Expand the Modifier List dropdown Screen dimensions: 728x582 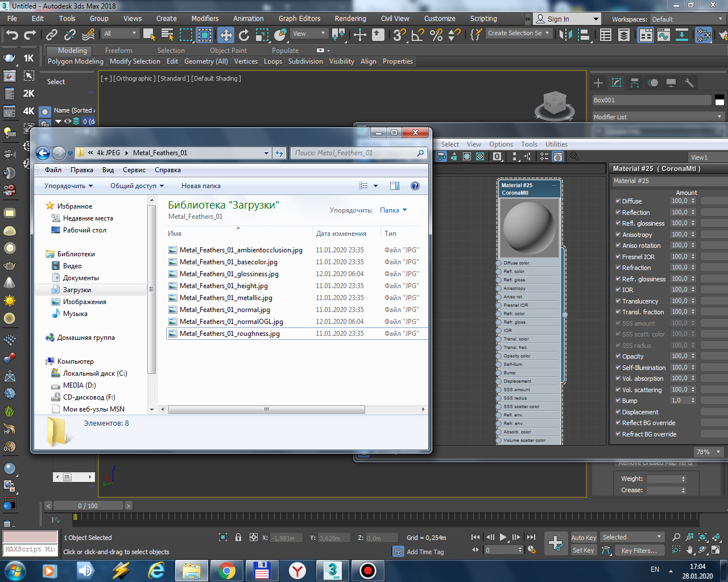[x=658, y=117]
